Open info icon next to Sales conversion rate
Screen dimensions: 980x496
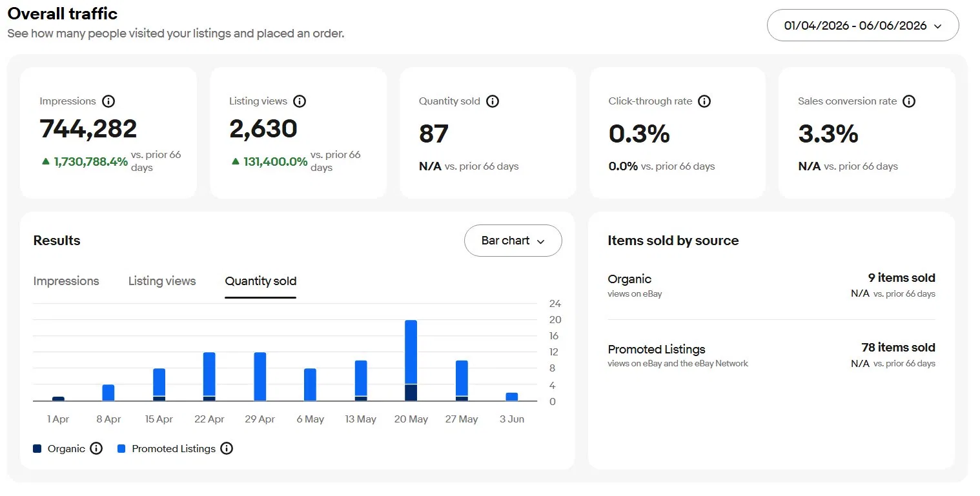(x=909, y=101)
